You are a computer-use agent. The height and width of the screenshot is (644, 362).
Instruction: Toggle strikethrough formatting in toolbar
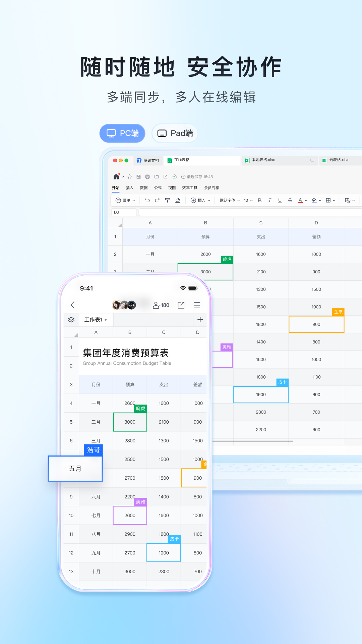tap(290, 200)
